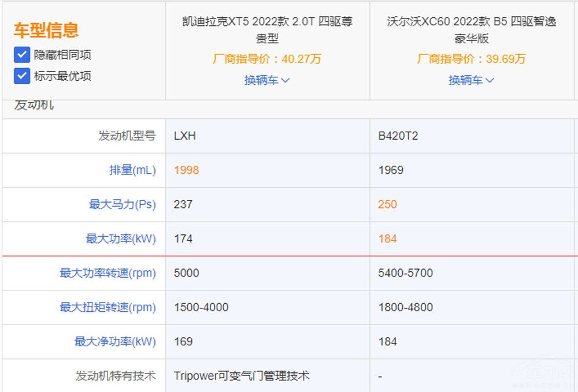Open the 换辆车 dropdown under Cadillac XT5
This screenshot has width=578, height=392.
click(x=266, y=80)
